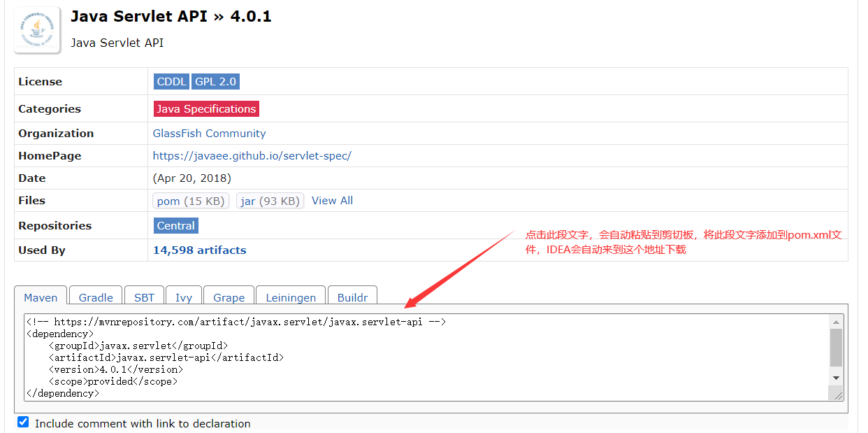Download the pom (15 KB) file
The image size is (868, 433).
pos(191,201)
